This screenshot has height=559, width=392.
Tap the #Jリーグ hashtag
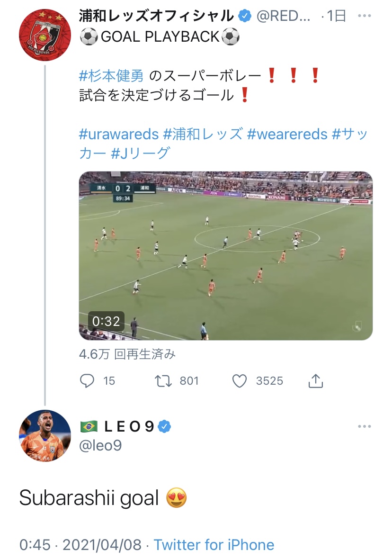(140, 153)
